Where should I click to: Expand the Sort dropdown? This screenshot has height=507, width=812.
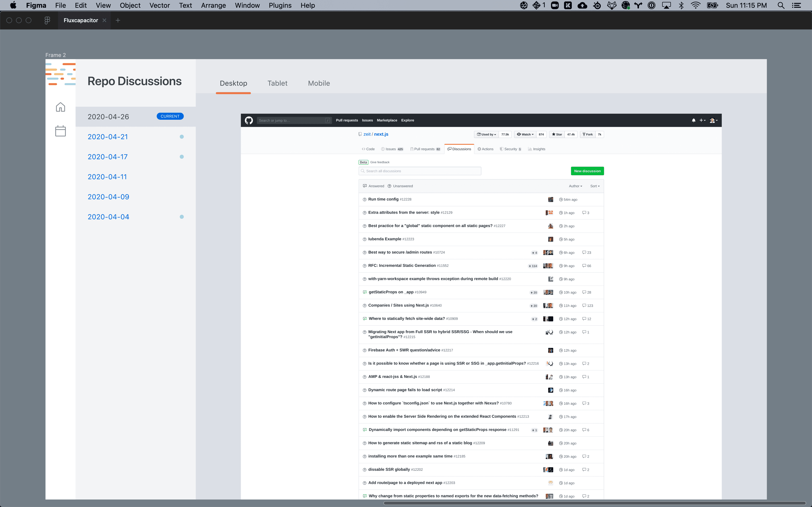coord(594,186)
